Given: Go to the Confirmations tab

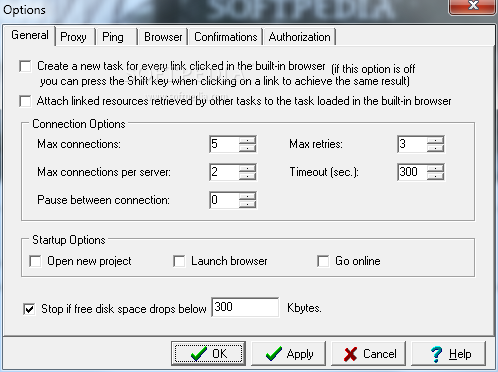Looking at the screenshot, I should tap(225, 37).
